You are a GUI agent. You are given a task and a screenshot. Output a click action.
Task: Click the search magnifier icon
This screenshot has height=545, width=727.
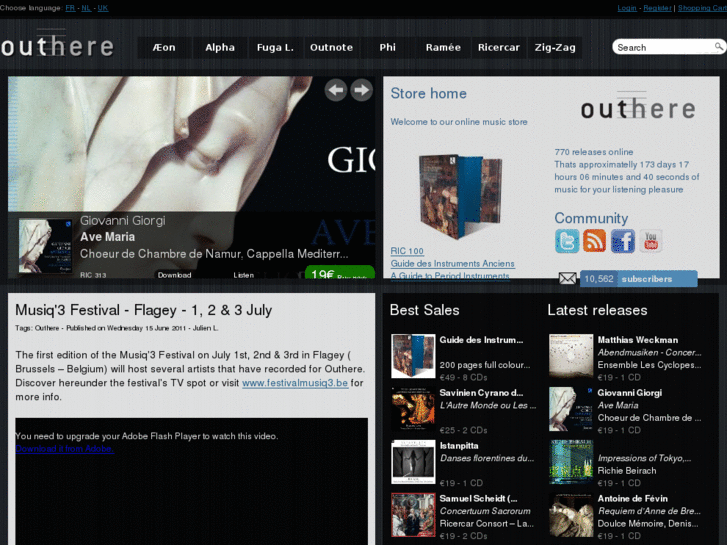point(718,47)
